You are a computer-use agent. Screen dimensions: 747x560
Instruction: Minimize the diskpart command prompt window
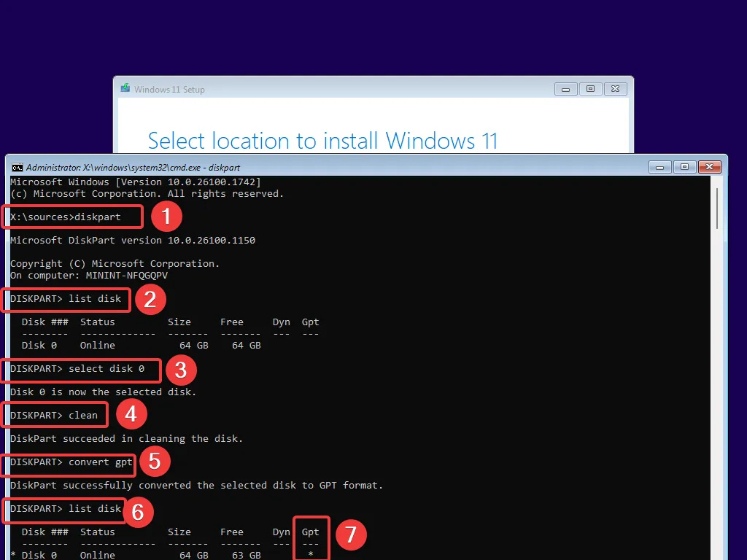pyautogui.click(x=659, y=167)
